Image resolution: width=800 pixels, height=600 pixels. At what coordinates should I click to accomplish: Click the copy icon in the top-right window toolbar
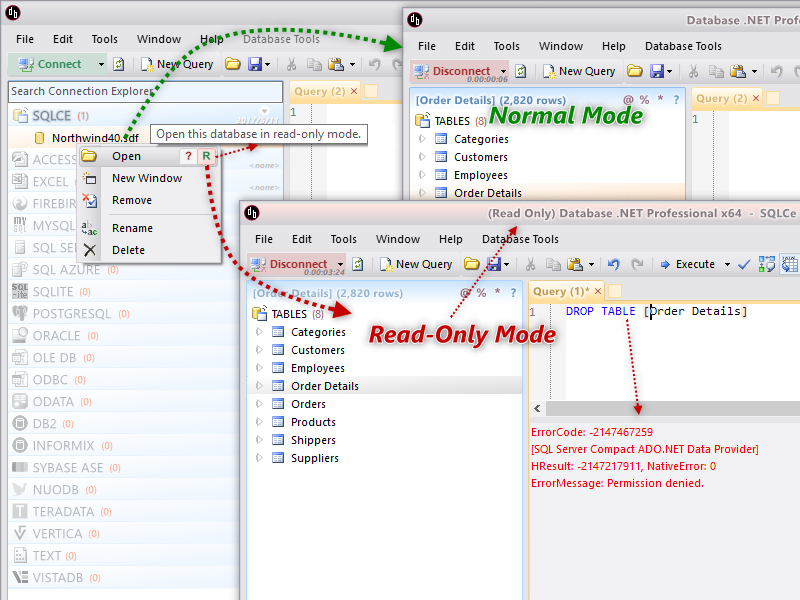[716, 71]
